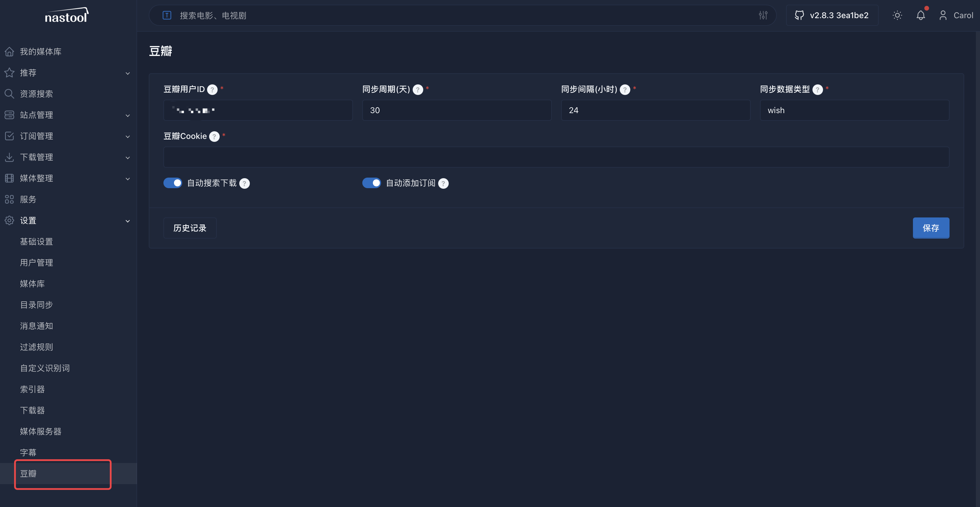Click the notification bell icon
Viewport: 980px width, 507px height.
920,16
